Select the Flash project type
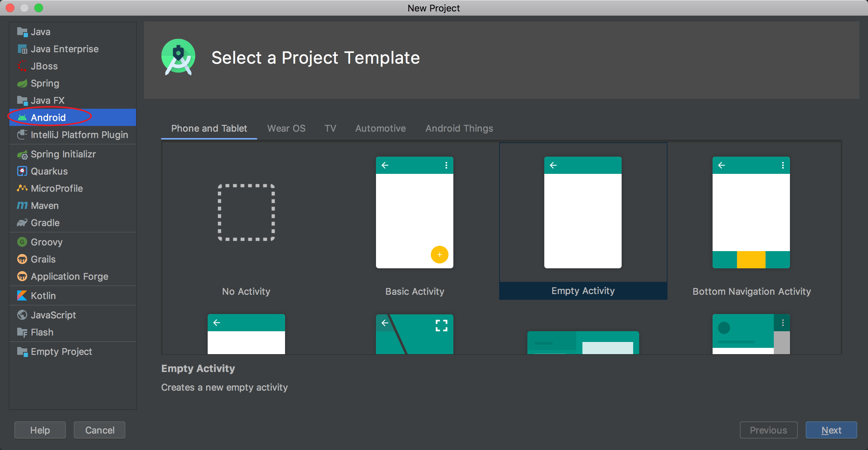 click(x=73, y=332)
